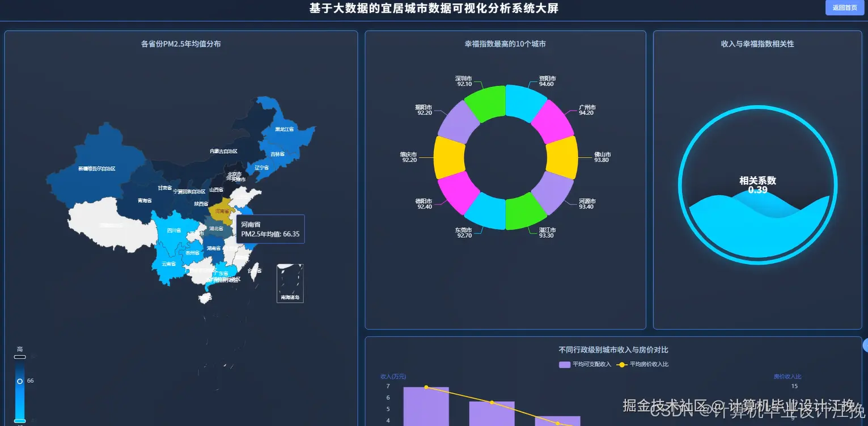Click 云南省 on the map
The width and height of the screenshot is (868, 426).
coord(168,264)
